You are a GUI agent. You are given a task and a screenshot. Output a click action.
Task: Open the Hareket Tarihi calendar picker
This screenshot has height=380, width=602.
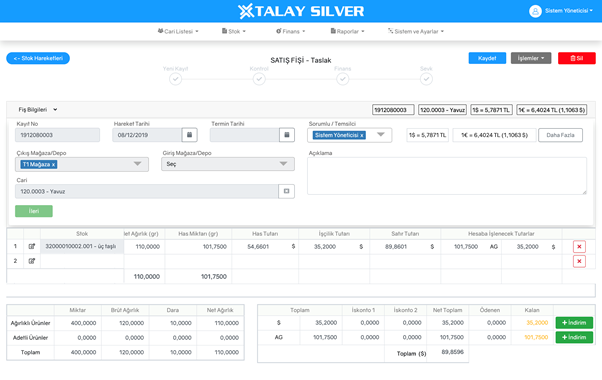(189, 135)
